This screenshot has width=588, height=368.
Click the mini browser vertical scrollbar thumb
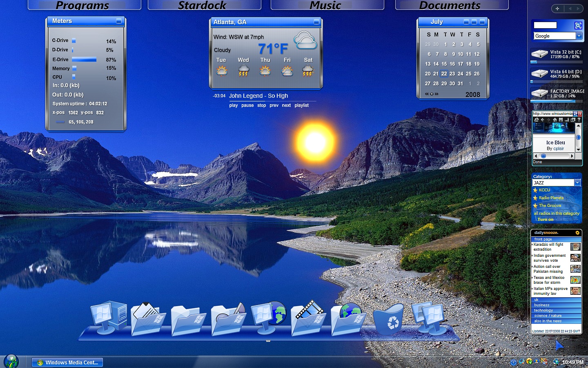578,137
